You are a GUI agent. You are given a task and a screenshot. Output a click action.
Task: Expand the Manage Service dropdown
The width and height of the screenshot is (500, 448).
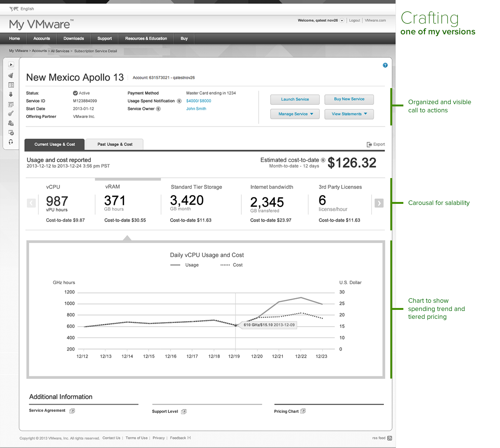[x=295, y=114]
